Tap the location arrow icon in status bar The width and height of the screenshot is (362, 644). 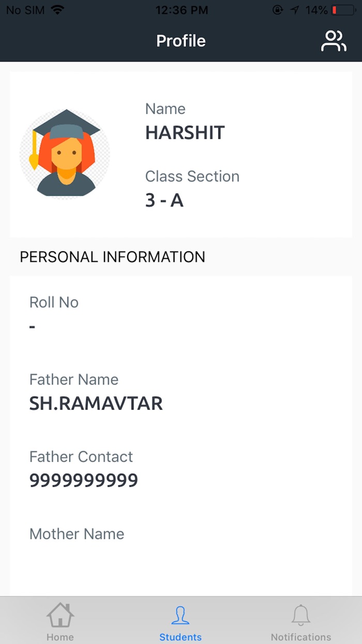click(295, 9)
